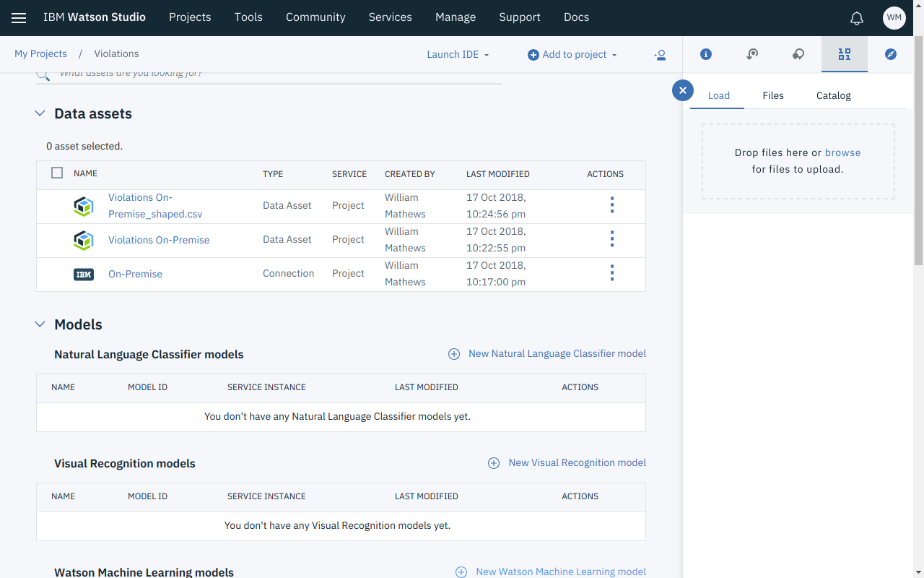Click the SERVICE column header

coord(349,174)
